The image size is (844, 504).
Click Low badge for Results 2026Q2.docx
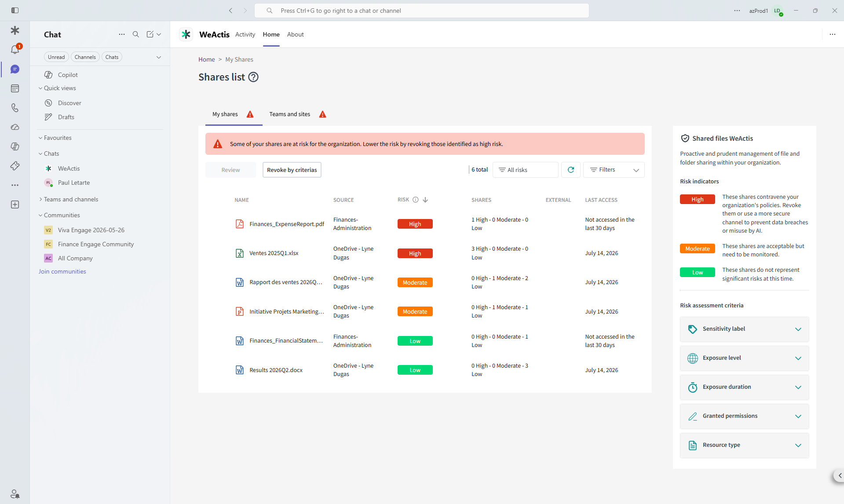tap(415, 370)
